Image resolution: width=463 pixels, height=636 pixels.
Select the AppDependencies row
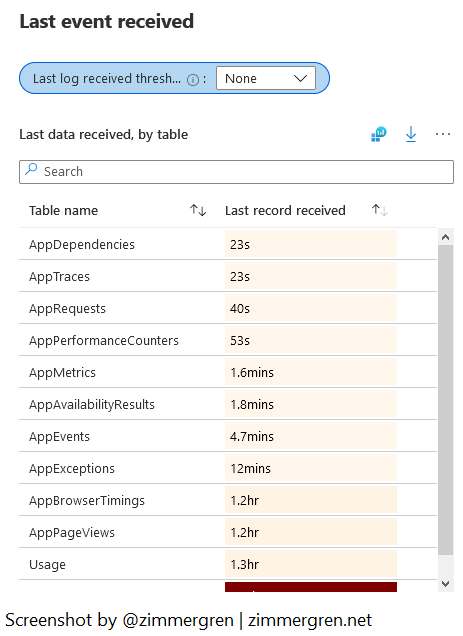pyautogui.click(x=228, y=244)
